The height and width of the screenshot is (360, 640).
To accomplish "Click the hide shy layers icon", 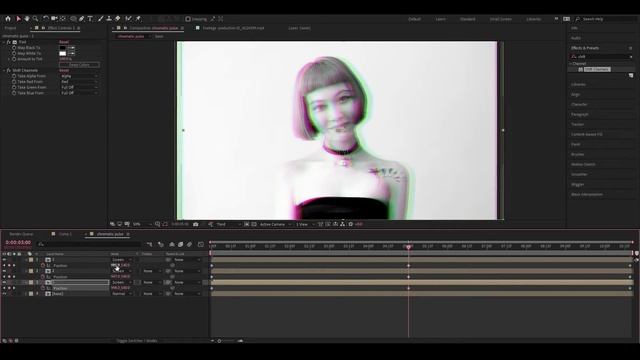I will click(172, 244).
